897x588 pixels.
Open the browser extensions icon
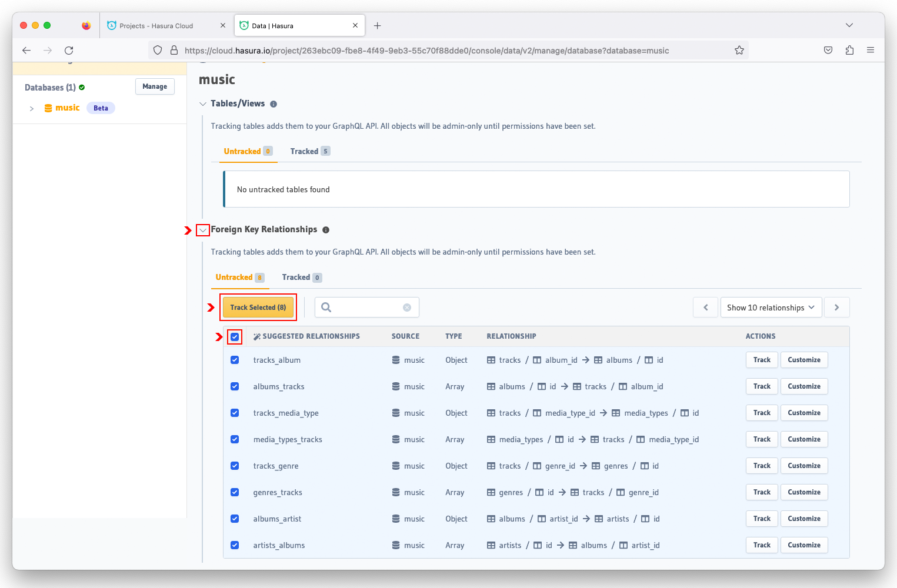(849, 51)
